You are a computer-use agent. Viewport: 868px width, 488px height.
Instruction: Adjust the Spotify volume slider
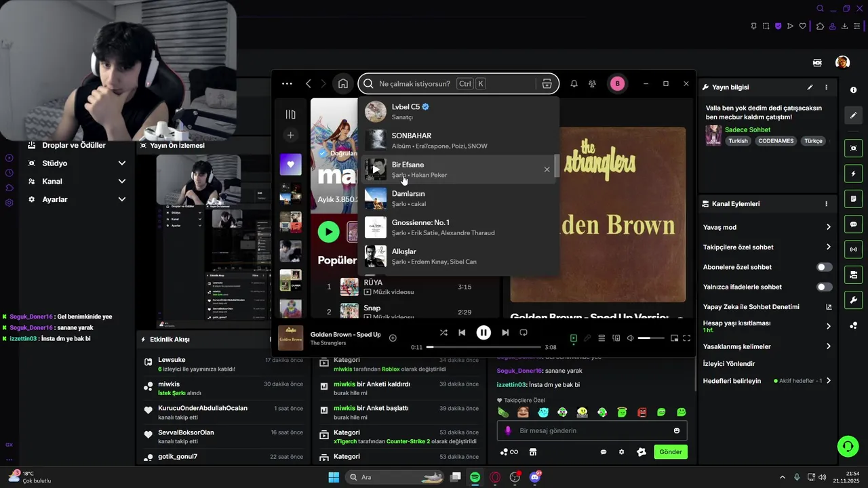[651, 338]
